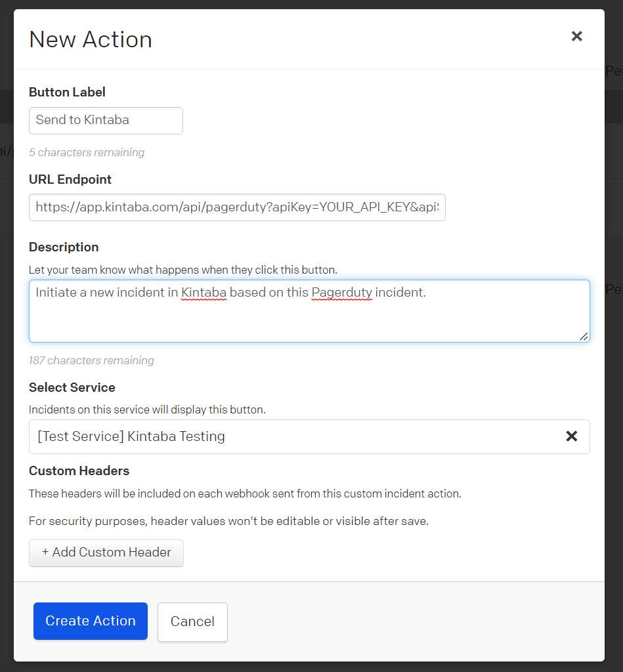Click the underlined word Pagerduty in description
623x672 pixels.
[342, 293]
